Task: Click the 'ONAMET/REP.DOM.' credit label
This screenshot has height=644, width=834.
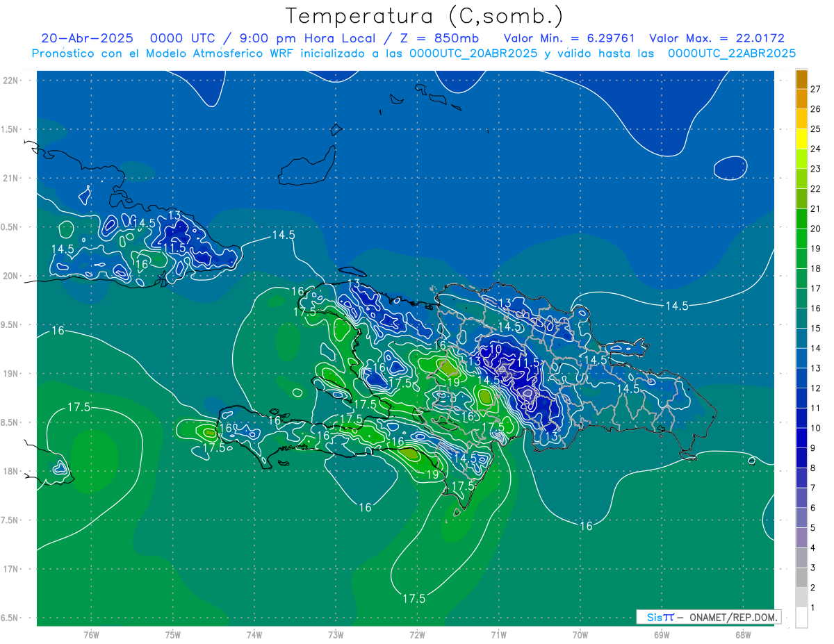Action: point(733,617)
